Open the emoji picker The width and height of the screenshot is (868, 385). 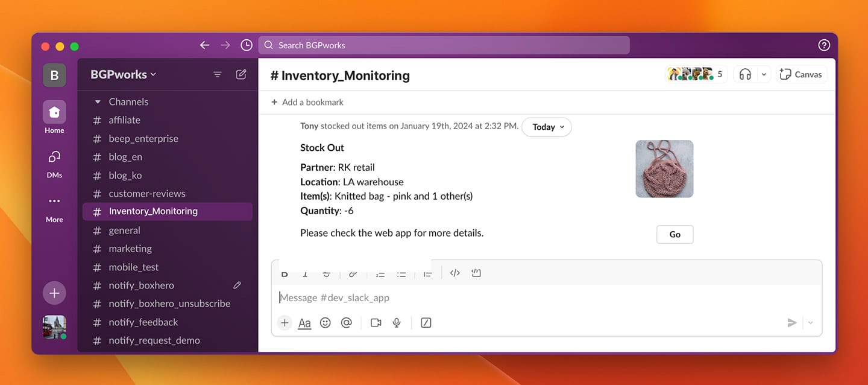325,322
